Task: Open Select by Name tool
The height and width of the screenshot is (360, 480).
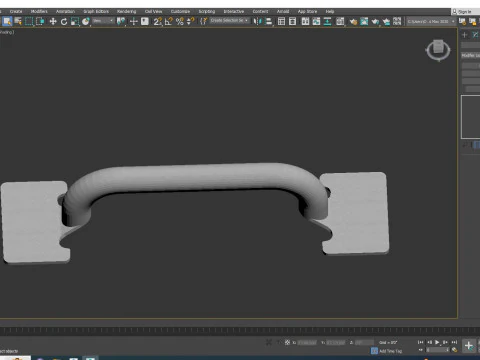Action: click(18, 22)
